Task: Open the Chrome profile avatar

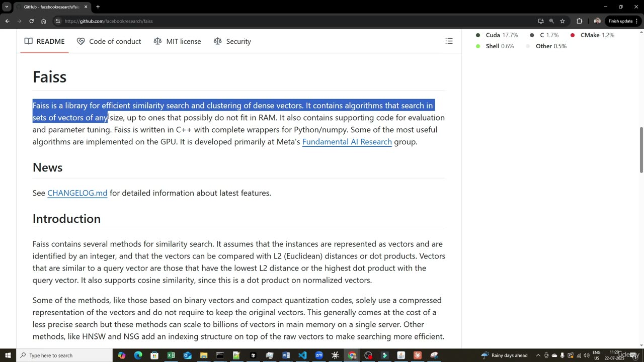Action: [597, 21]
